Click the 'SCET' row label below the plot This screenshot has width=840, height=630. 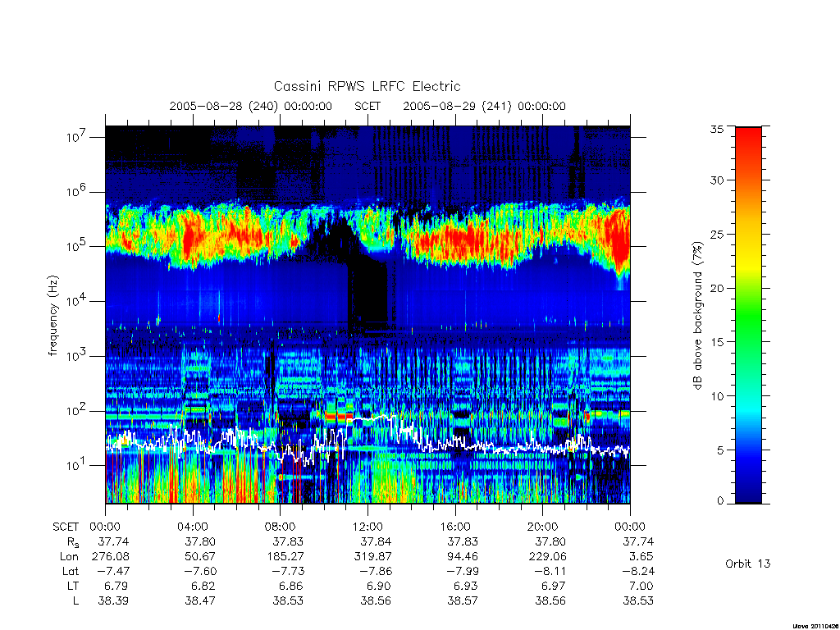coord(66,527)
